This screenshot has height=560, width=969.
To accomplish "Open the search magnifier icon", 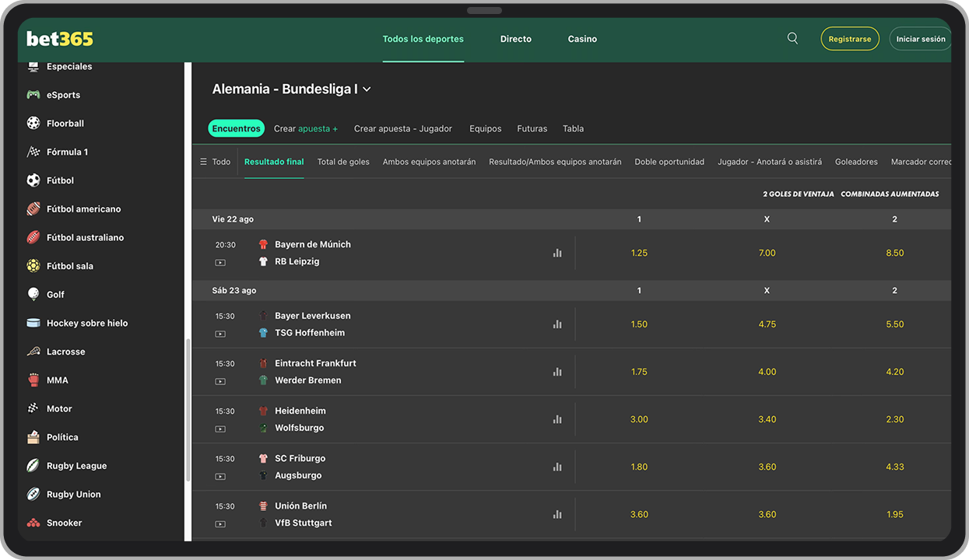I will pyautogui.click(x=792, y=38).
